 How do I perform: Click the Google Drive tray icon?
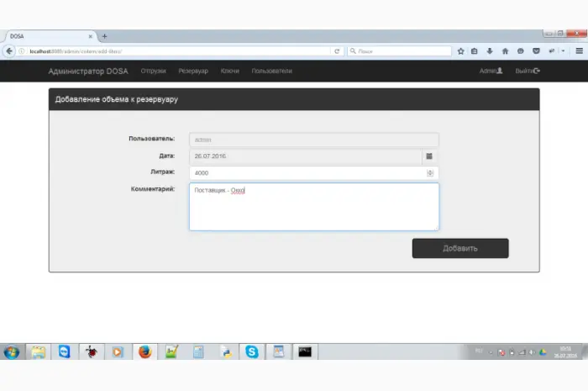click(x=543, y=352)
